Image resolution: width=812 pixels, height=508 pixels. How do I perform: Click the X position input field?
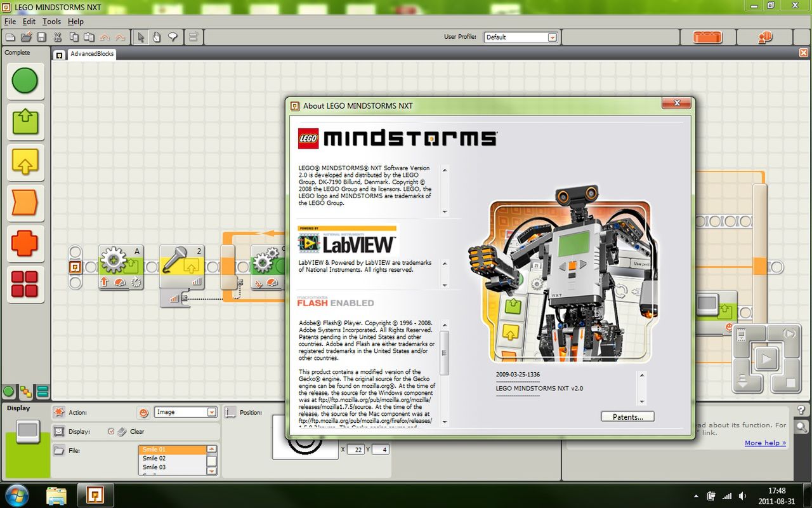tap(356, 450)
